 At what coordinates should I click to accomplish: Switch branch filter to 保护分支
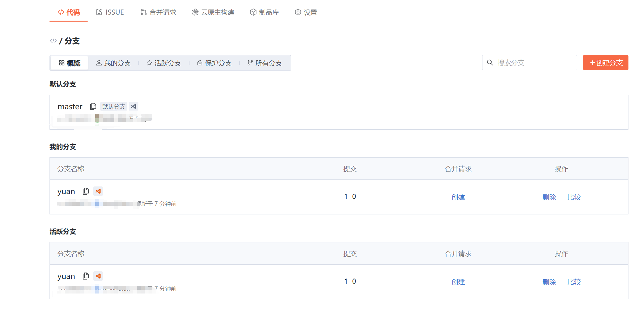click(214, 63)
